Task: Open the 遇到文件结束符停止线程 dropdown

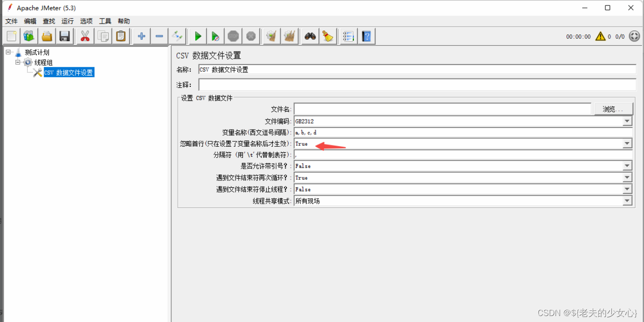Action: [627, 189]
